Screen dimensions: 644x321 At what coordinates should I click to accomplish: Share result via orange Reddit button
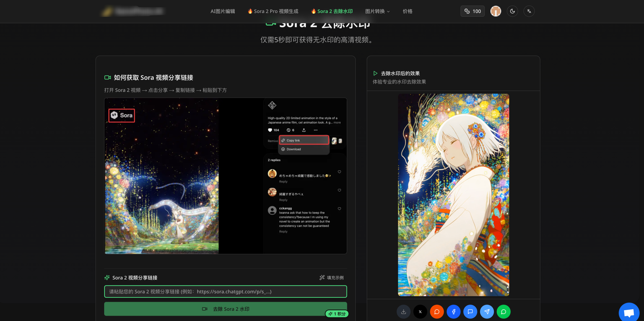click(436, 311)
